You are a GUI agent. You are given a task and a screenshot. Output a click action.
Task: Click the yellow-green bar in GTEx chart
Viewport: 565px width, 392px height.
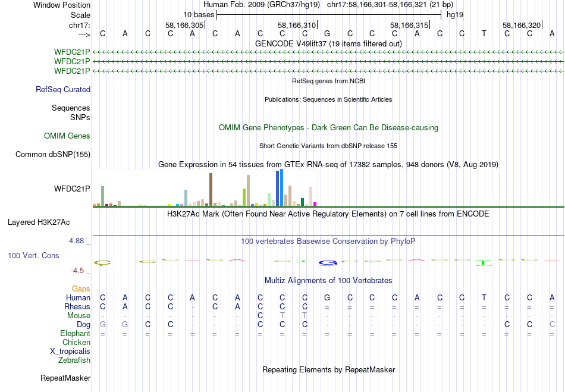click(x=244, y=197)
